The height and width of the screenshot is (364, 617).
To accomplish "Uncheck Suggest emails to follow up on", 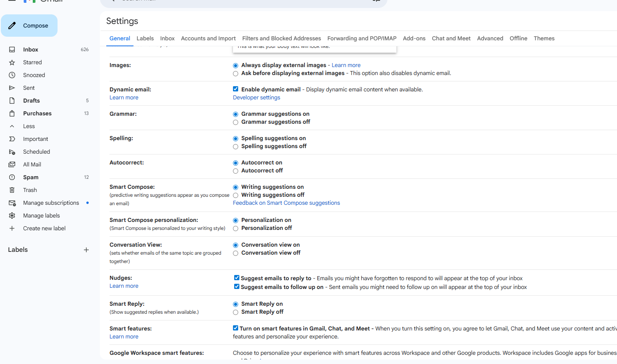I will [237, 287].
